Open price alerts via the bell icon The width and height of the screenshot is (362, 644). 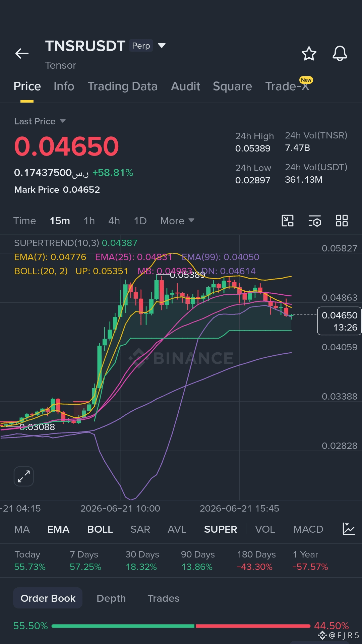click(340, 54)
